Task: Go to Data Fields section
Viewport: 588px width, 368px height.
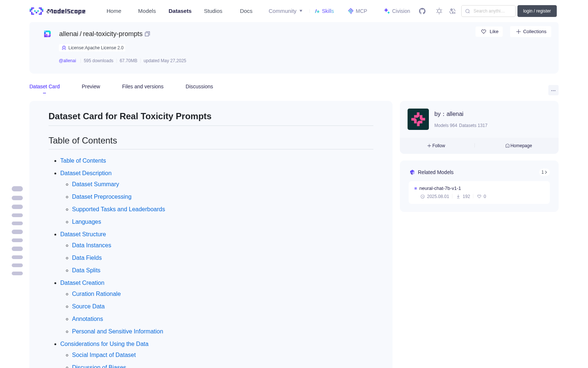Action: pos(87,258)
